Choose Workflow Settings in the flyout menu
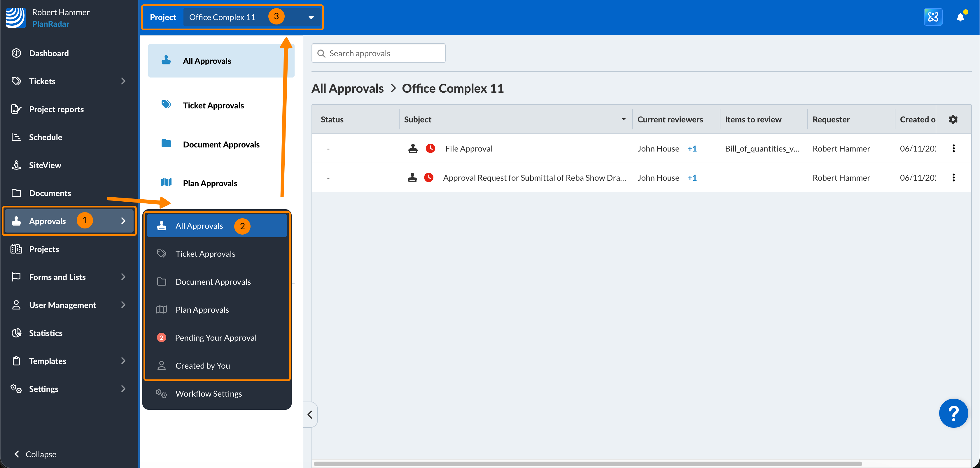The width and height of the screenshot is (980, 468). (209, 393)
